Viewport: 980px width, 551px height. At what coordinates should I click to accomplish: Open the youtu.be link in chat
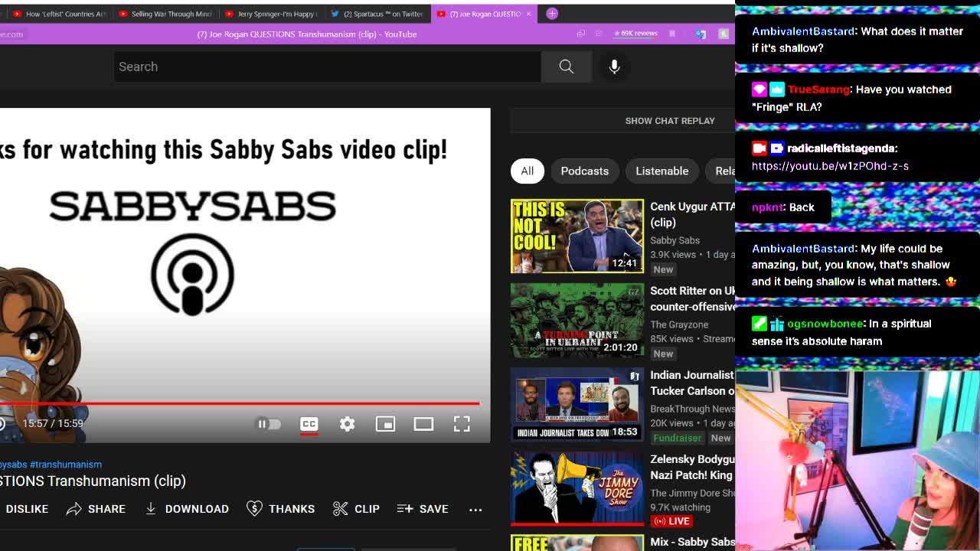tap(830, 166)
